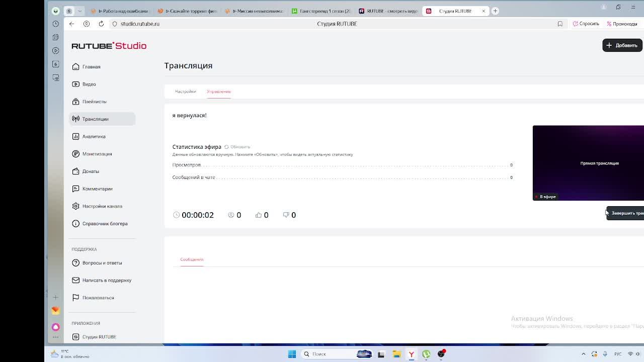Select Трансляции in the sidebar
Screen dimensions: 644x362
coord(102,119)
